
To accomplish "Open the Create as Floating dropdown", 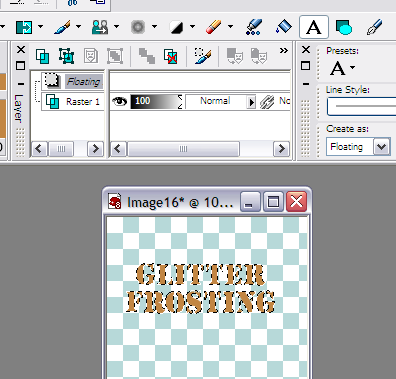I will [x=382, y=147].
